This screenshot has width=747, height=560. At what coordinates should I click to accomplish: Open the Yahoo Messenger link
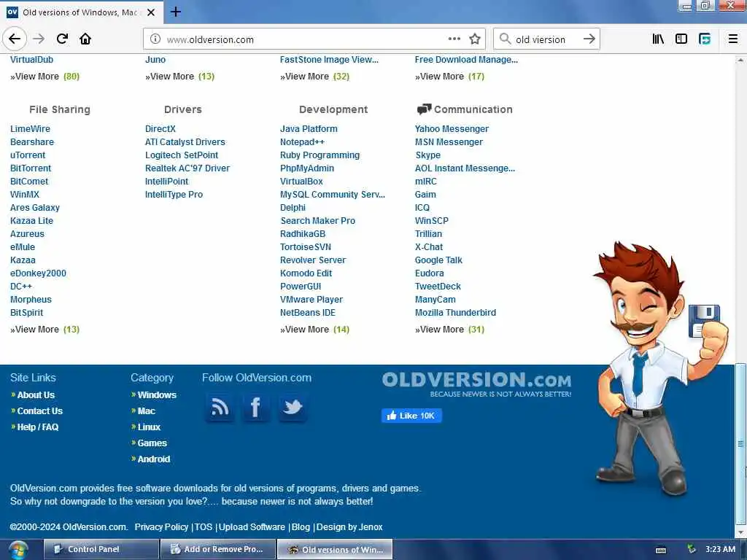[x=452, y=129]
